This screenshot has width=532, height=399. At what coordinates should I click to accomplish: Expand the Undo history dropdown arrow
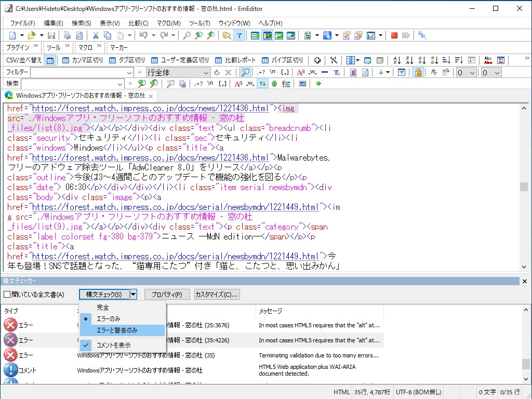click(x=153, y=35)
